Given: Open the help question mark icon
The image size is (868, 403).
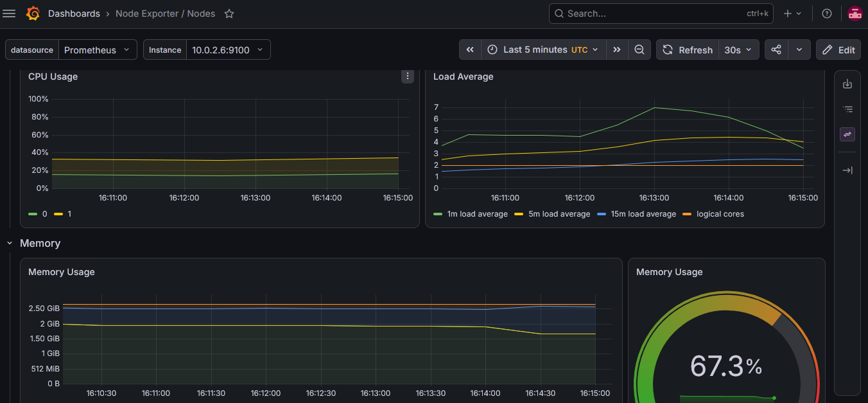Looking at the screenshot, I should click(827, 13).
